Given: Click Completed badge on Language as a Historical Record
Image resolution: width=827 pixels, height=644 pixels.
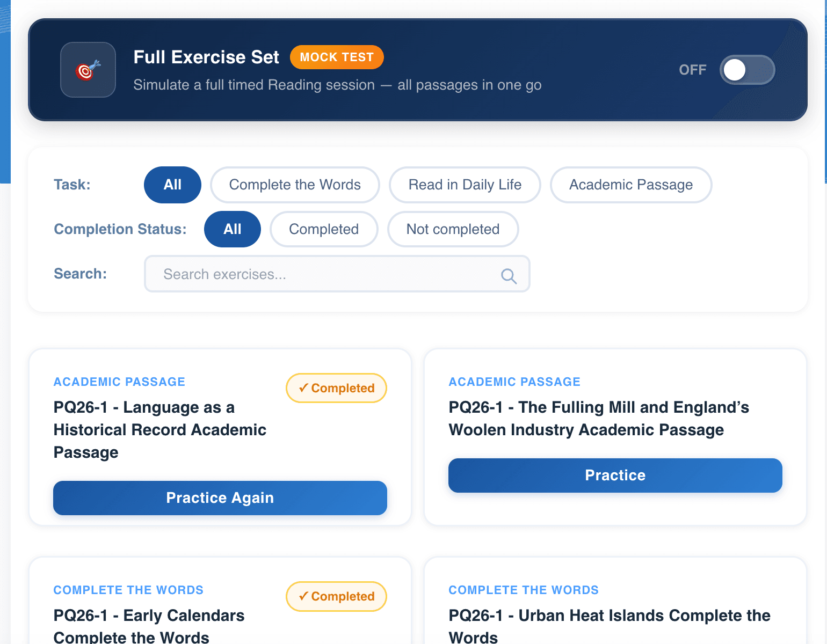Looking at the screenshot, I should (x=336, y=388).
